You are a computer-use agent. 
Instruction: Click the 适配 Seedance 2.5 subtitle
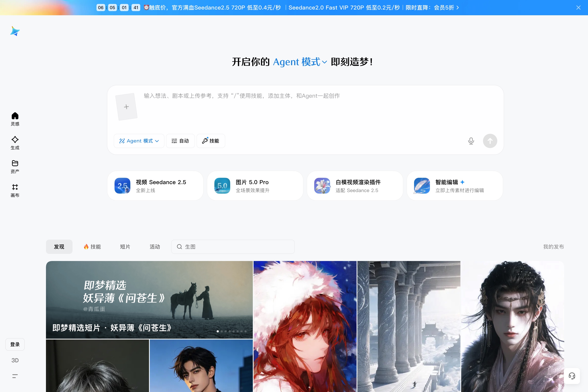pos(357,190)
